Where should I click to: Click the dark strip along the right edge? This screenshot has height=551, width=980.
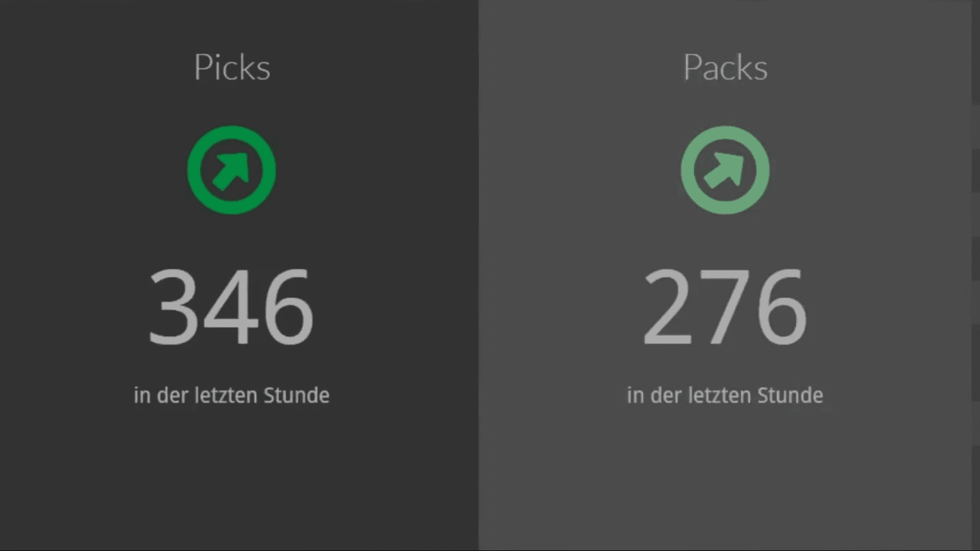976,275
